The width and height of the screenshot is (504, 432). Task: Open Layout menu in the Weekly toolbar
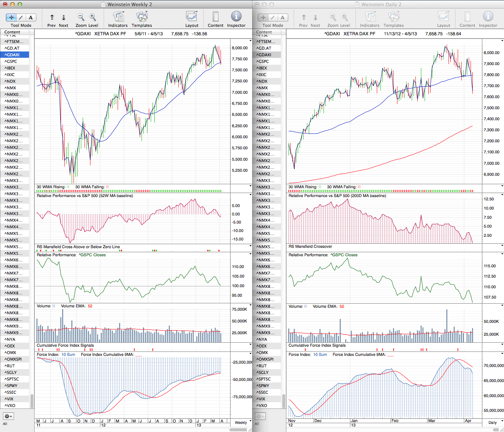[x=192, y=17]
